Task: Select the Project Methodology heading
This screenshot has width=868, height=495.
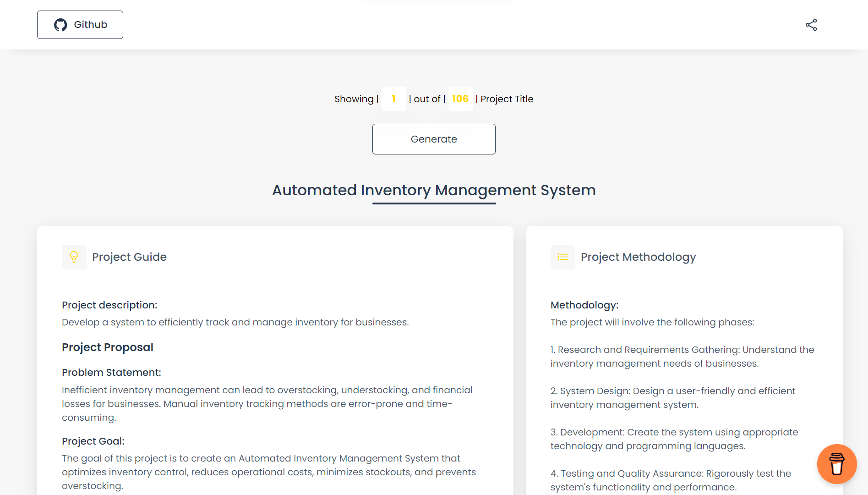Action: (x=638, y=257)
